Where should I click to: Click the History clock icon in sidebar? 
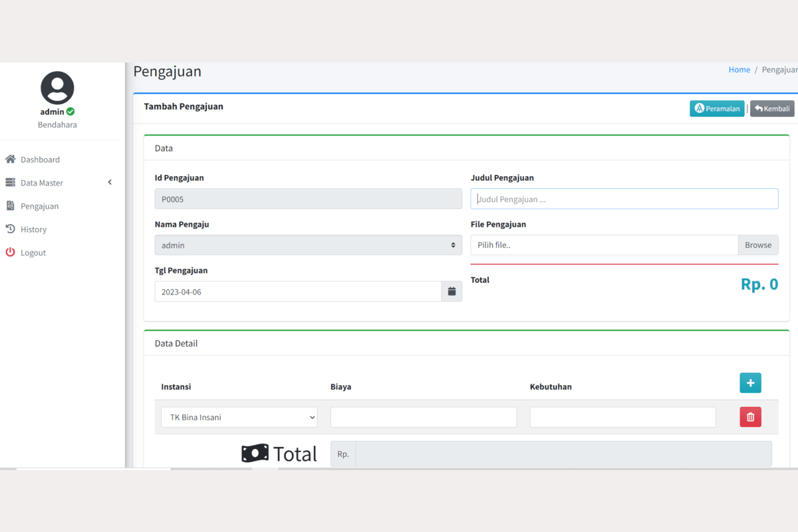click(10, 229)
